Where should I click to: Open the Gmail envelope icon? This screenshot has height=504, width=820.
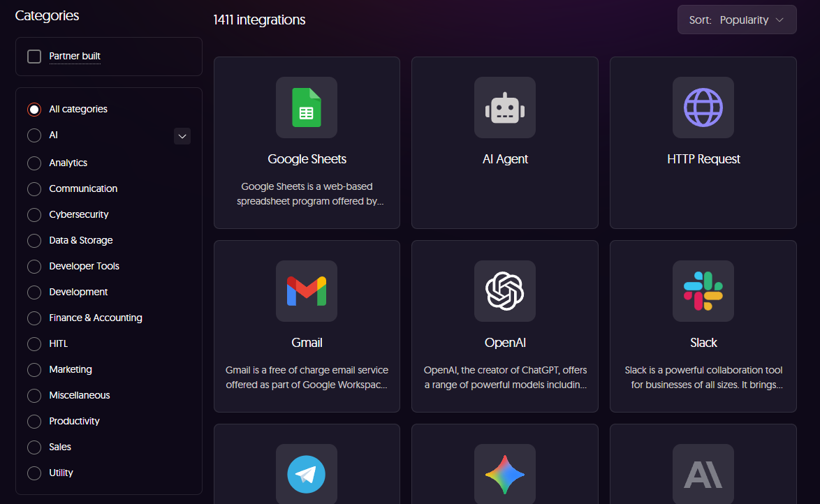tap(307, 291)
